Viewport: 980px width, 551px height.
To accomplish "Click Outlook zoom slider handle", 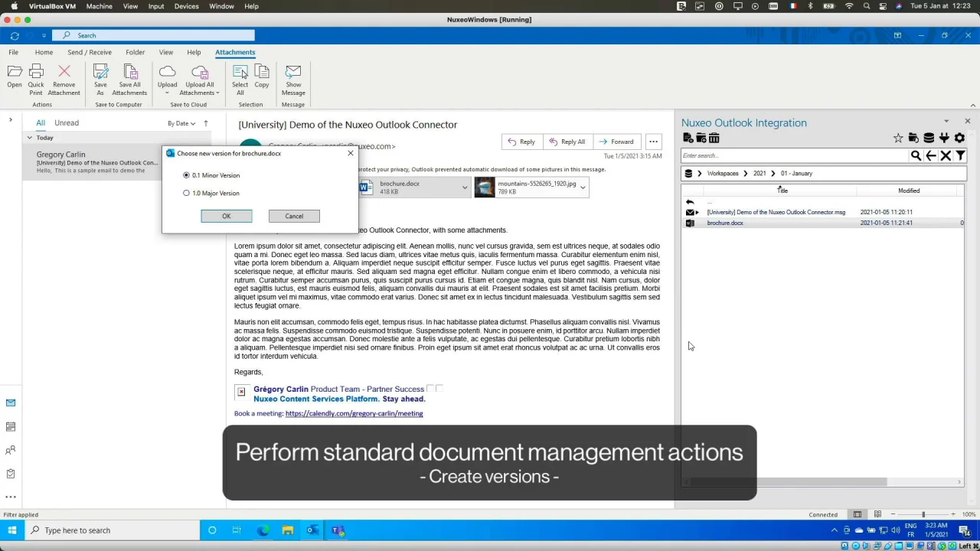I will tap(923, 514).
